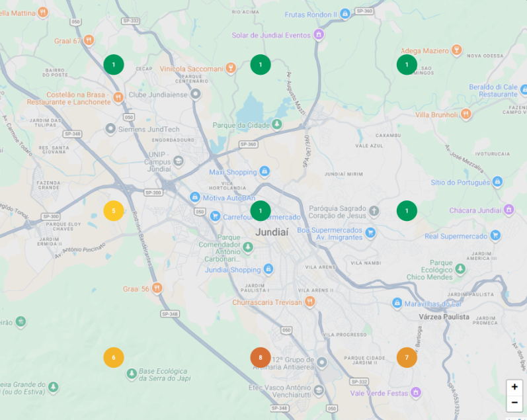Click the Fazenda Grande neighborhood label
The height and width of the screenshot is (420, 527).
tap(49, 185)
